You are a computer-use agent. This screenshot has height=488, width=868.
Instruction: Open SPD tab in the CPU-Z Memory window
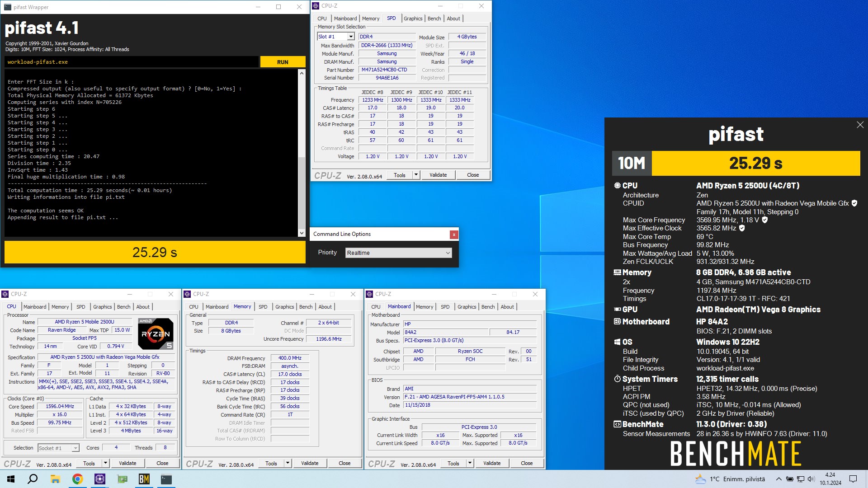(263, 307)
